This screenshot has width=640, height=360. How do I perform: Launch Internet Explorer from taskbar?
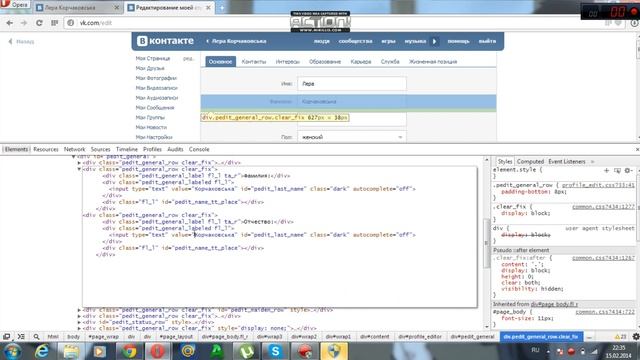pos(42,351)
